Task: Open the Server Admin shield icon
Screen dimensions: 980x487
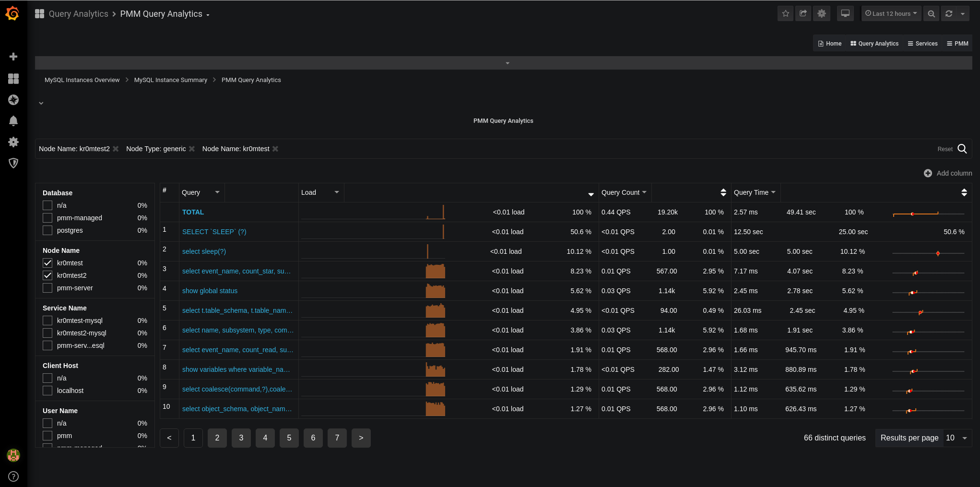Action: click(x=13, y=163)
